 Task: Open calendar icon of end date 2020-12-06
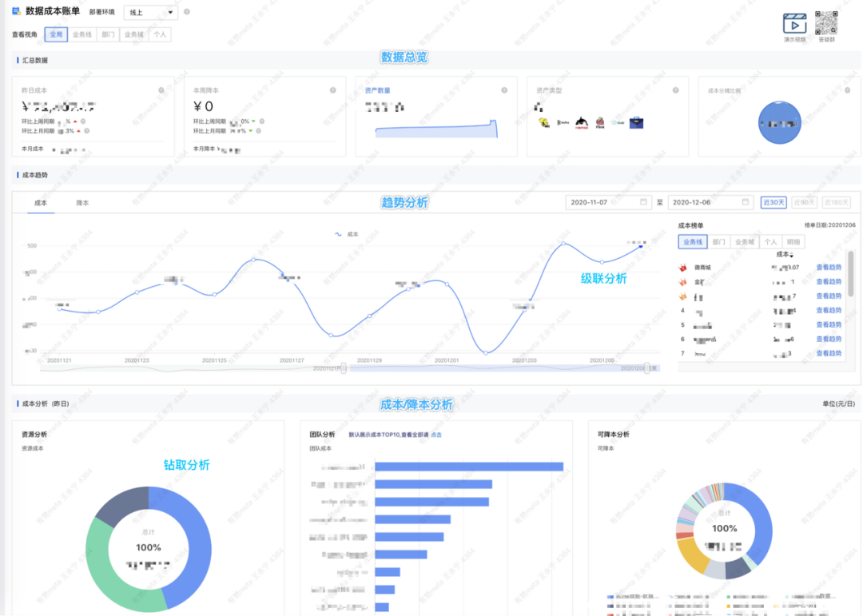coord(746,202)
